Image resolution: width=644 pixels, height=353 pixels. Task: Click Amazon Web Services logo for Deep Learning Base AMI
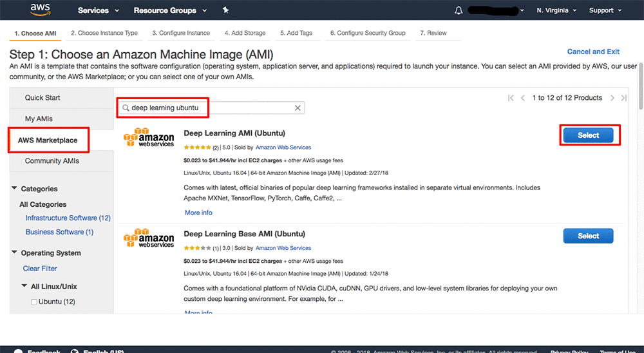pos(149,238)
